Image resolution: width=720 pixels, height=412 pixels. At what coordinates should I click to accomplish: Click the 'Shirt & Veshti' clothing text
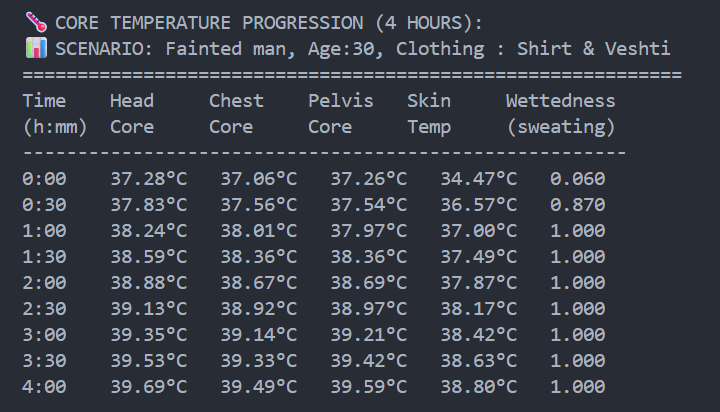coord(593,48)
